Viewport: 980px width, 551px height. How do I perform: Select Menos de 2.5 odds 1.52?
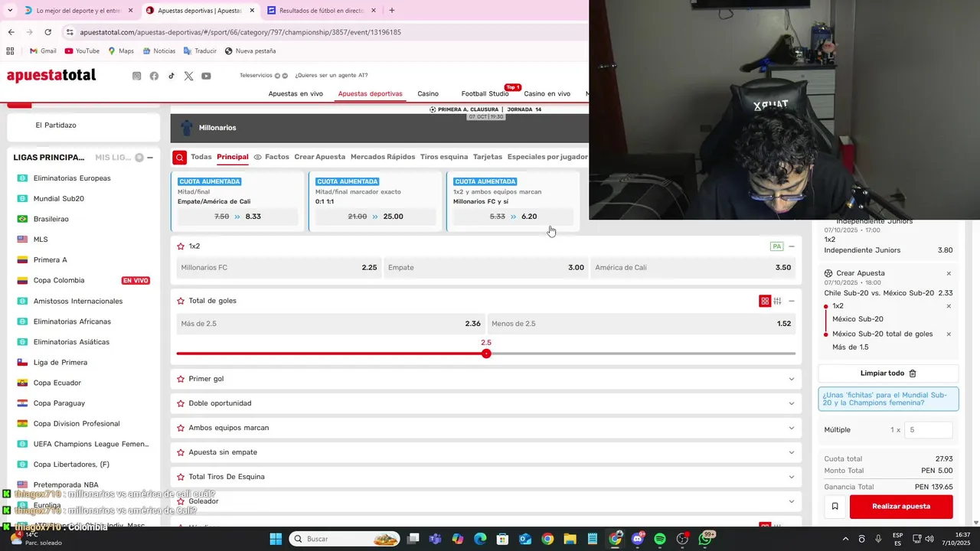coord(641,324)
